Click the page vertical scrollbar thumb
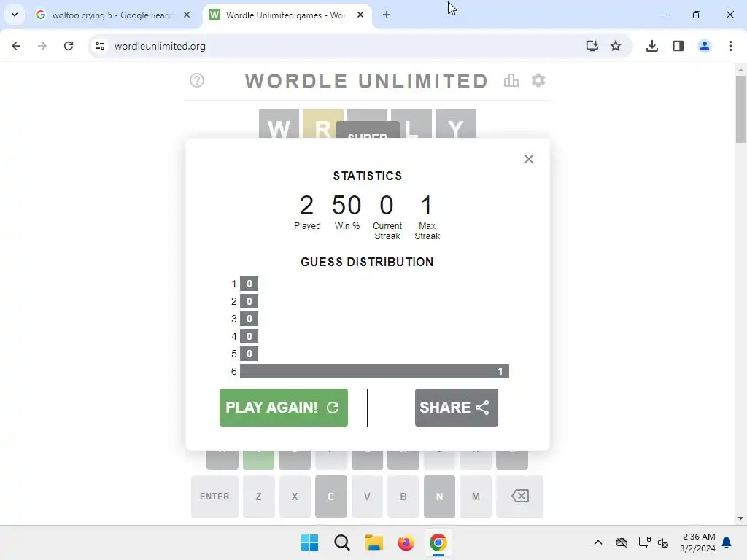The height and width of the screenshot is (560, 747). [740, 109]
